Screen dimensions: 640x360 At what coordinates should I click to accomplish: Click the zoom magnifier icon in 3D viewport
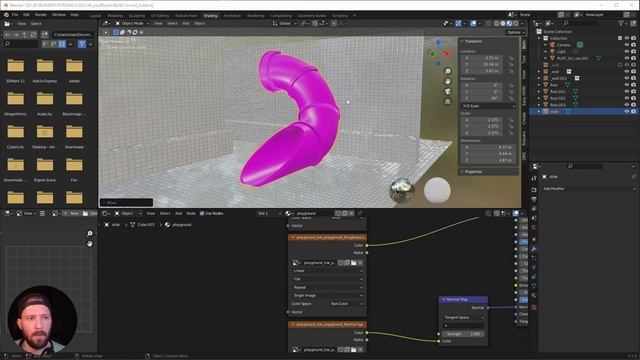tap(447, 71)
